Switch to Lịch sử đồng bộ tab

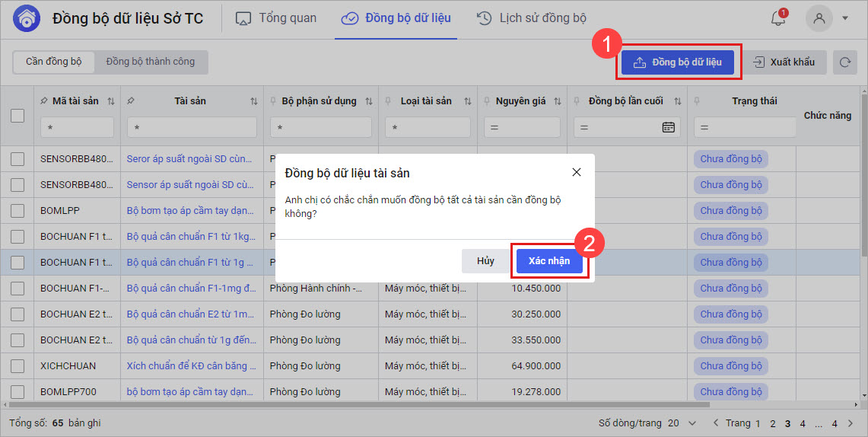click(x=532, y=18)
